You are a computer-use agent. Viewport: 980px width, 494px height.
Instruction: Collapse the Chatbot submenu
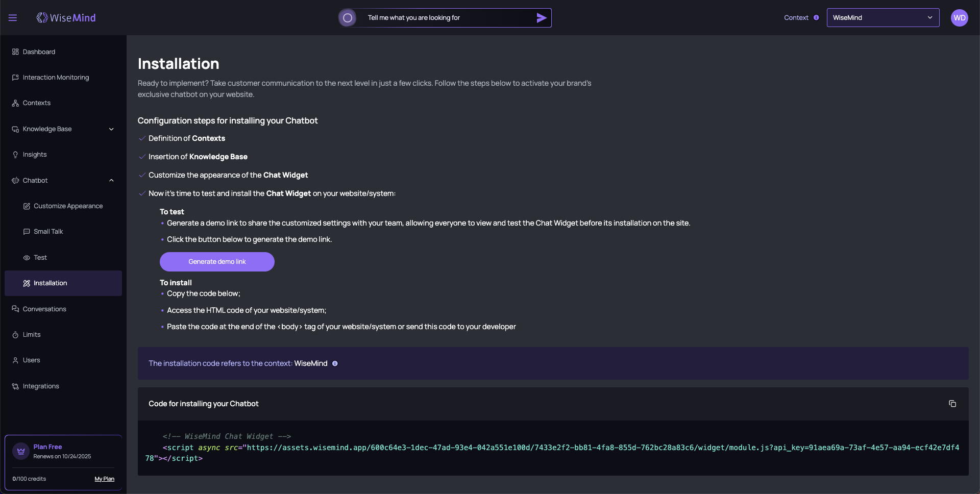111,181
